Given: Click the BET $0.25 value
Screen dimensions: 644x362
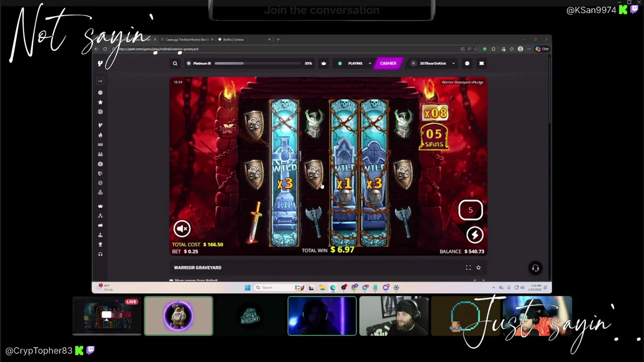Looking at the screenshot, I should point(191,251).
